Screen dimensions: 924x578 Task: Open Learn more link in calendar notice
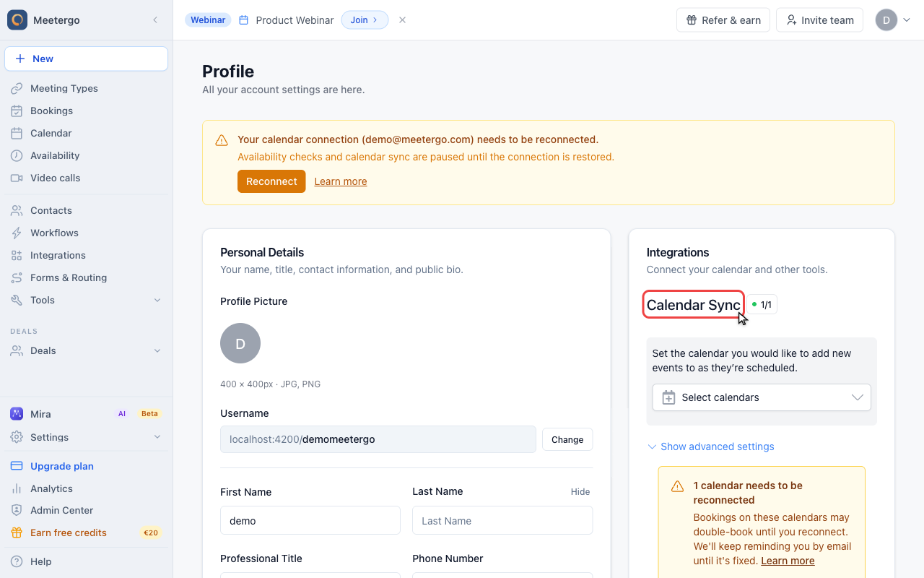coord(788,561)
